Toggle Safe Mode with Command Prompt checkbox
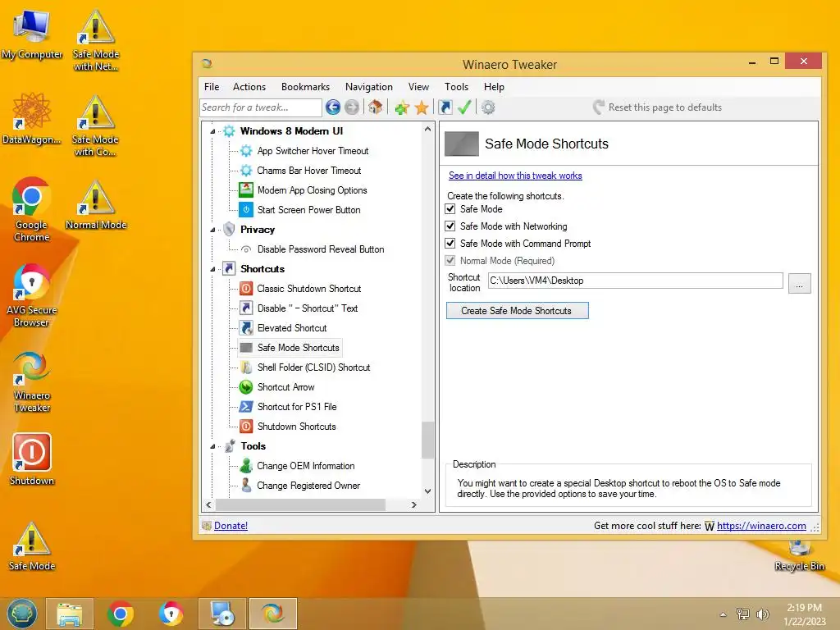840x630 pixels. click(450, 243)
